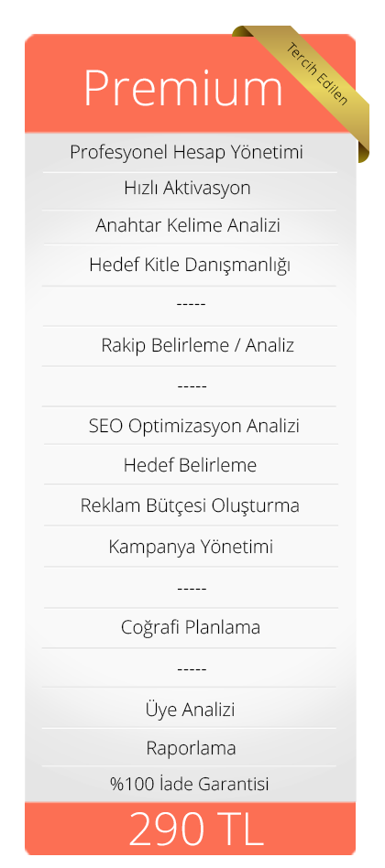This screenshot has height=868, width=385.
Task: Click the 290 TL price button
Action: click(190, 829)
